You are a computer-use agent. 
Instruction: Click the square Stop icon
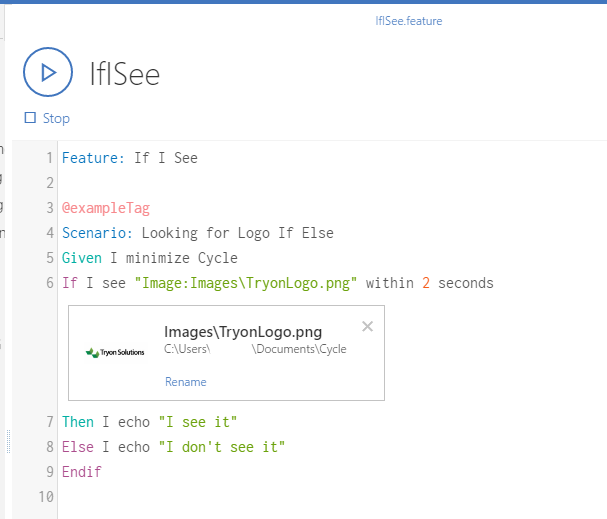[30, 118]
